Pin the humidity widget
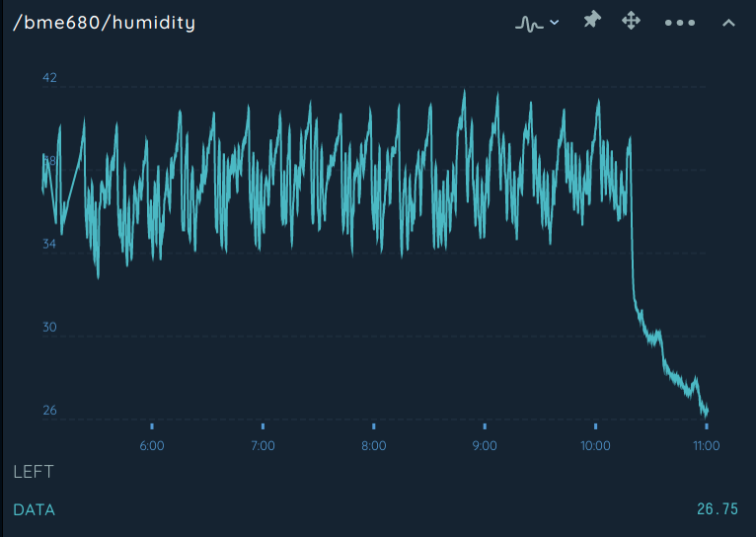The width and height of the screenshot is (756, 537). 592,21
